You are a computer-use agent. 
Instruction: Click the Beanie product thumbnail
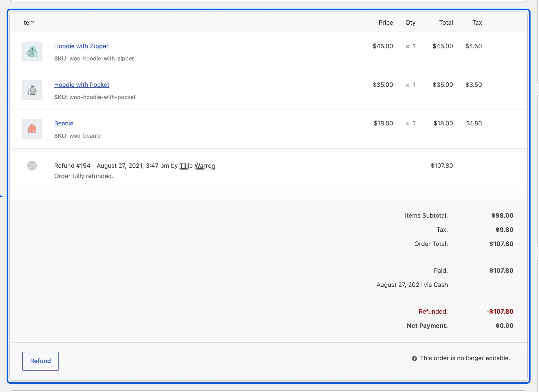coord(32,129)
